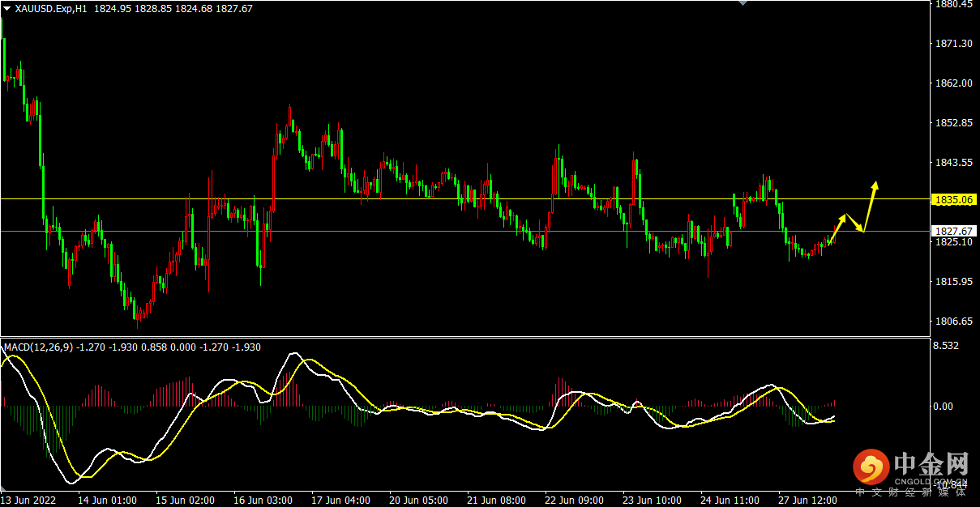Click the XAUUSD.Exp,H1 symbol title
Screen dimensions: 980x507
tap(52, 8)
